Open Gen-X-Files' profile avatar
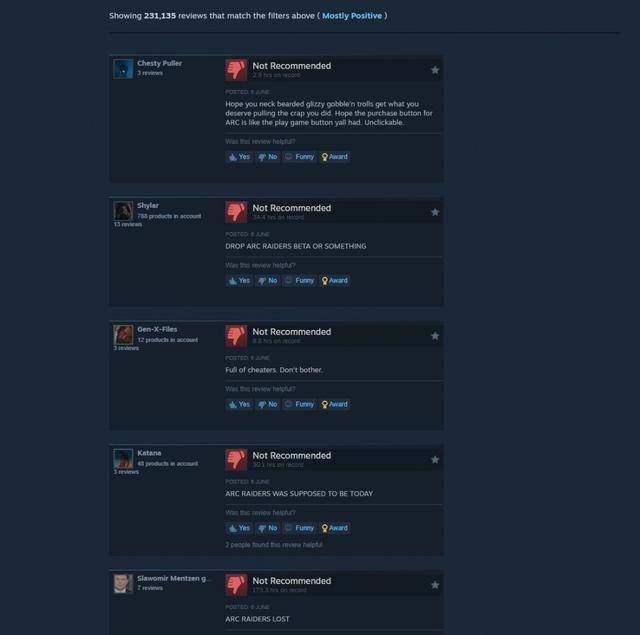Viewport: 640px width, 635px height. [x=123, y=335]
